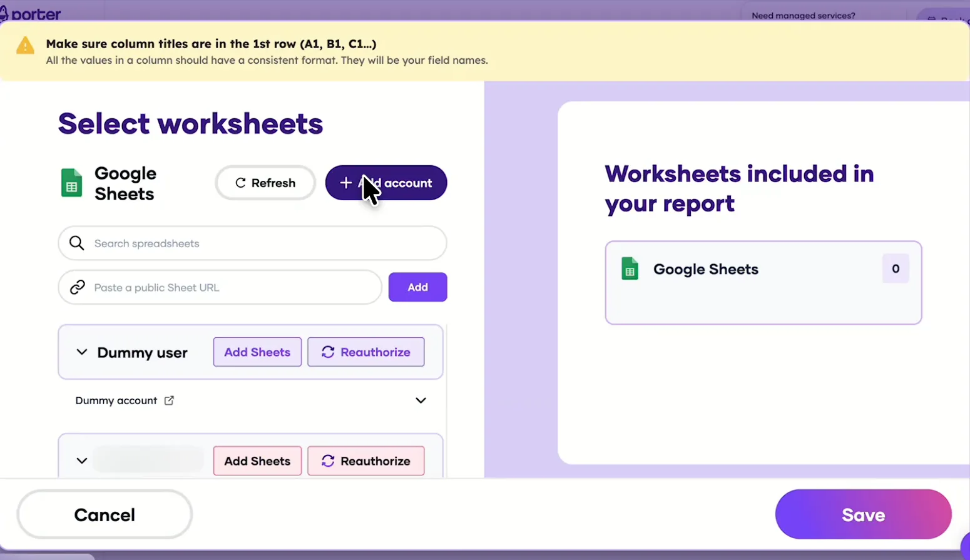Click Add Sheets for Dummy user
This screenshot has height=560, width=970.
point(257,352)
